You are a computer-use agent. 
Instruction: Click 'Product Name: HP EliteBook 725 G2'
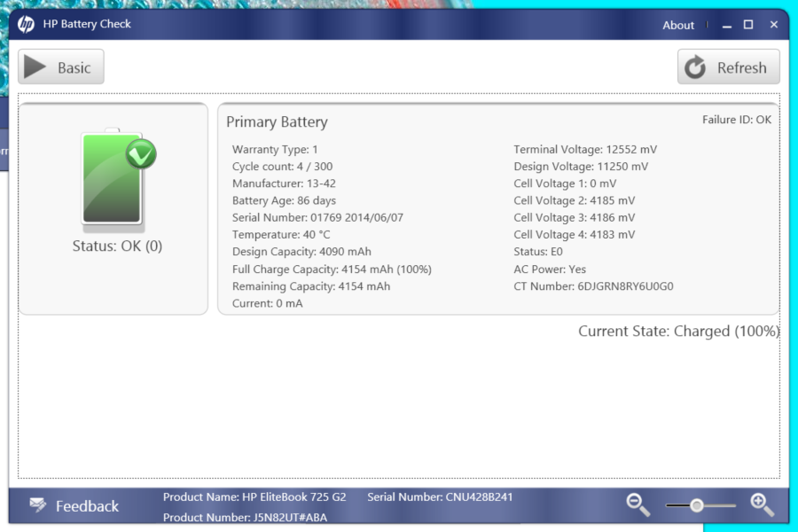(x=254, y=497)
